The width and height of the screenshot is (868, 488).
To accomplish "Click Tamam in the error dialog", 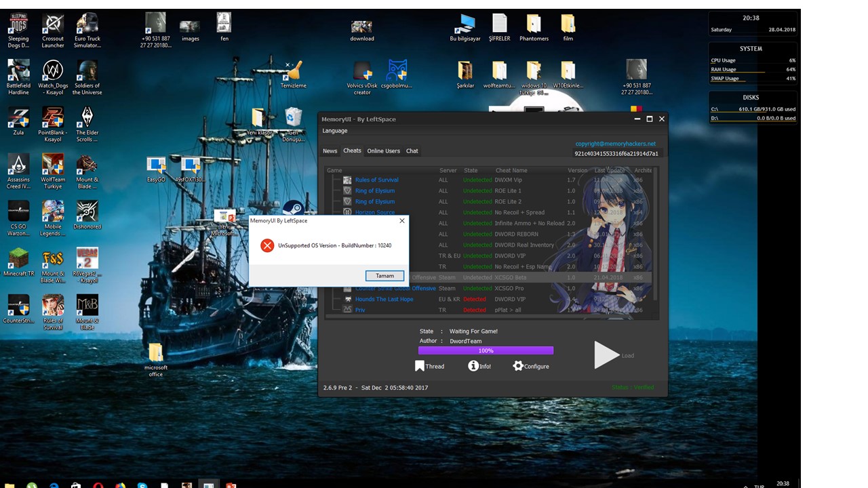I will (x=384, y=276).
